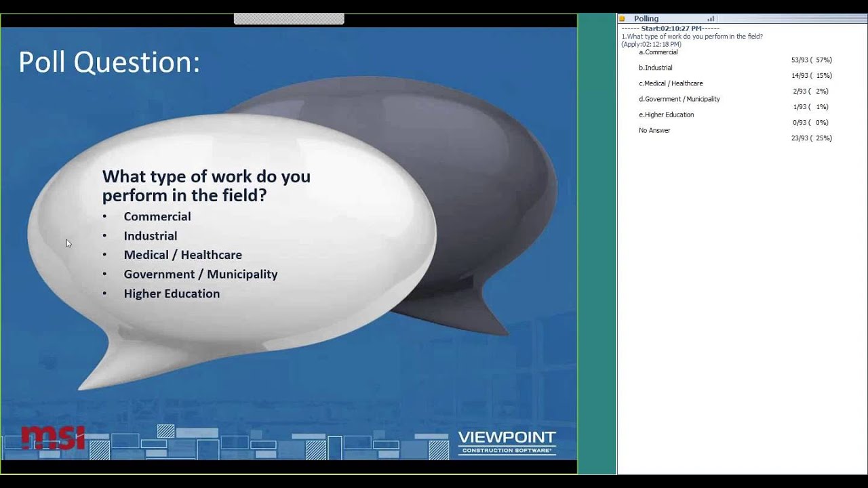Click the red msi logo on the slide

tap(53, 437)
